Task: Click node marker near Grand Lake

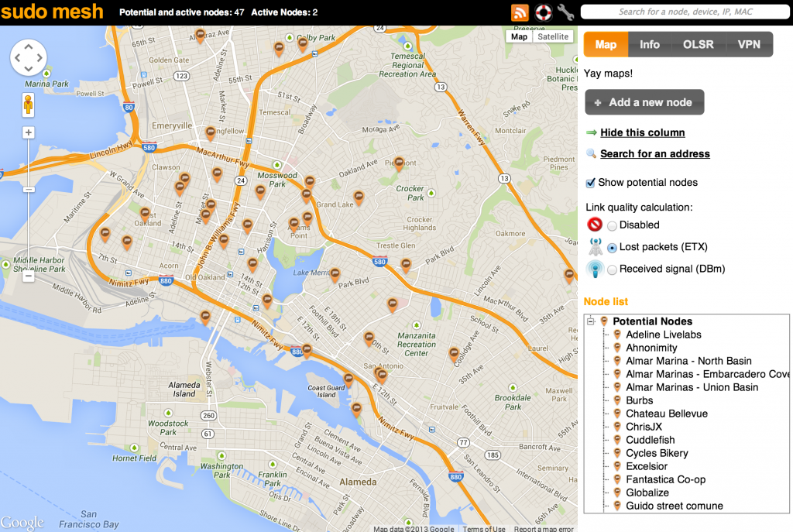Action: click(359, 197)
